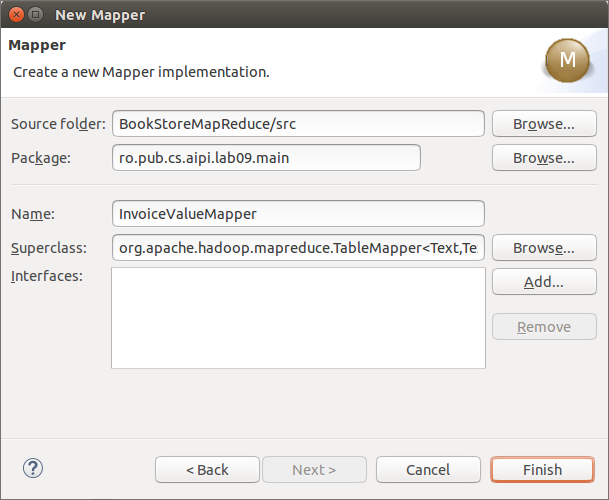This screenshot has height=500, width=609.
Task: Click the 'New Mapper' window title
Action: pyautogui.click(x=100, y=15)
